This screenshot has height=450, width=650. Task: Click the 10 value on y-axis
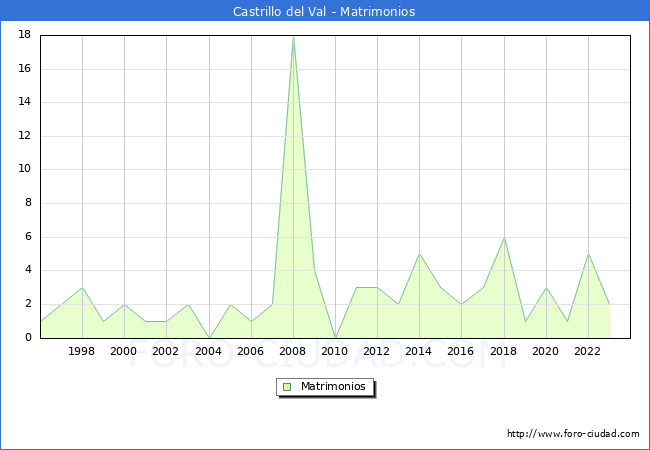click(x=24, y=170)
